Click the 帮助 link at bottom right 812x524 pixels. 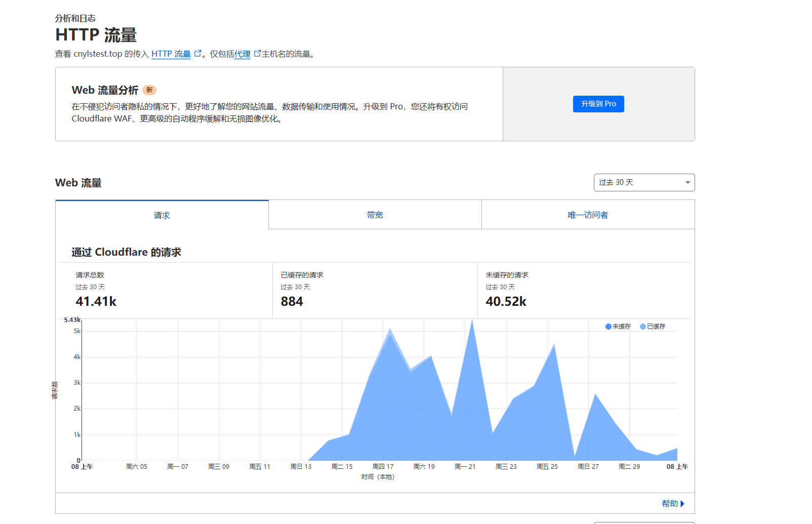[x=671, y=503]
